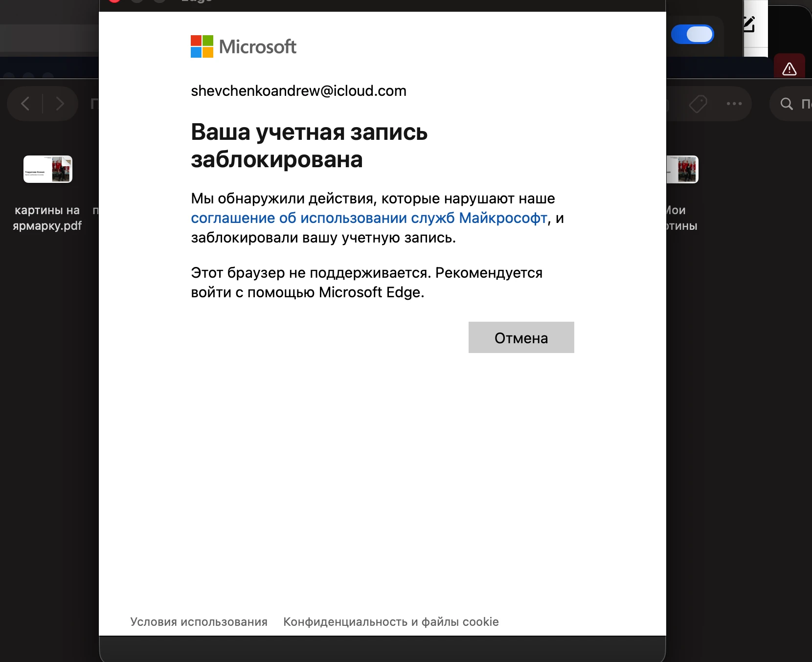Click the magnifying glass search icon
Image resolution: width=812 pixels, height=662 pixels.
[786, 104]
